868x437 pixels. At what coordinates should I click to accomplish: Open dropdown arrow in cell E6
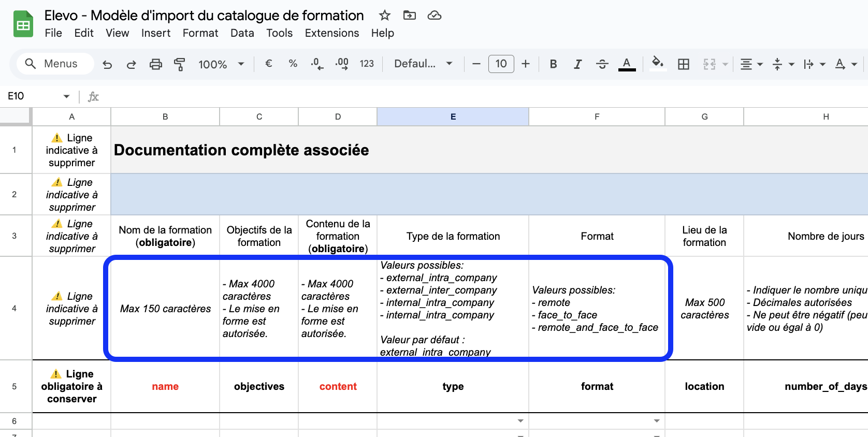520,421
